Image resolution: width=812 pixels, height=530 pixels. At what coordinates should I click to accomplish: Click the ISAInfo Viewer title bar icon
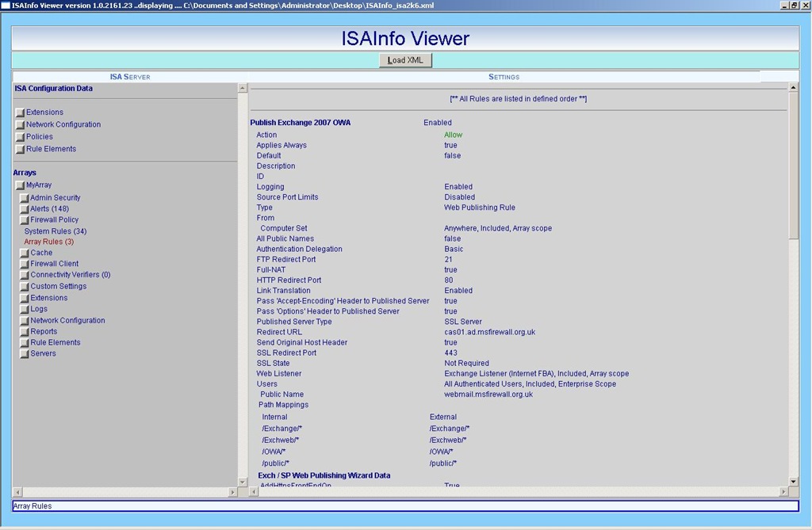[6, 6]
